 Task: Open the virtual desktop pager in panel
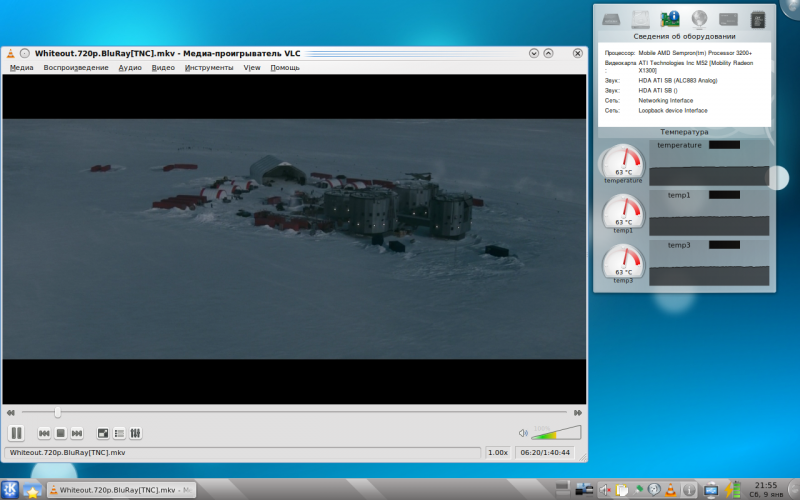(562, 490)
